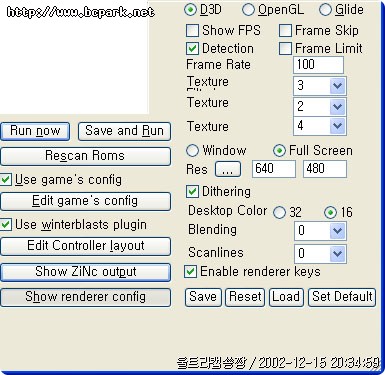
Task: Toggle Use game's config checkbox
Action: pos(6,180)
